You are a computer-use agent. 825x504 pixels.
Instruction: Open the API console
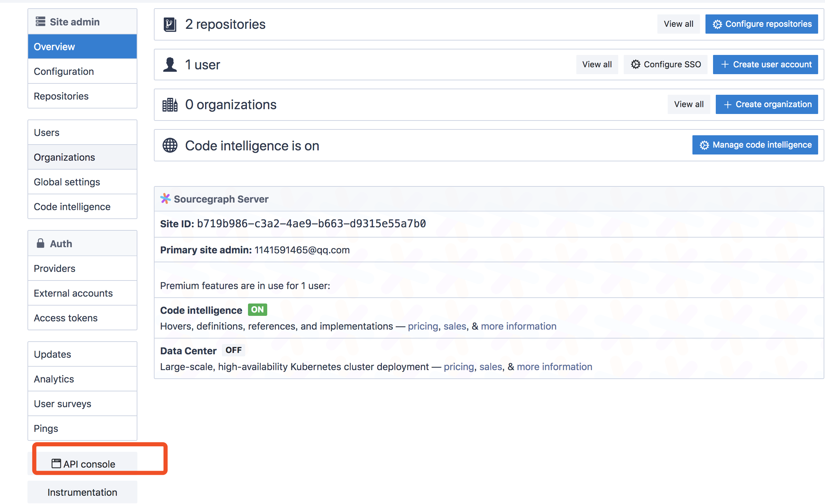[82, 463]
